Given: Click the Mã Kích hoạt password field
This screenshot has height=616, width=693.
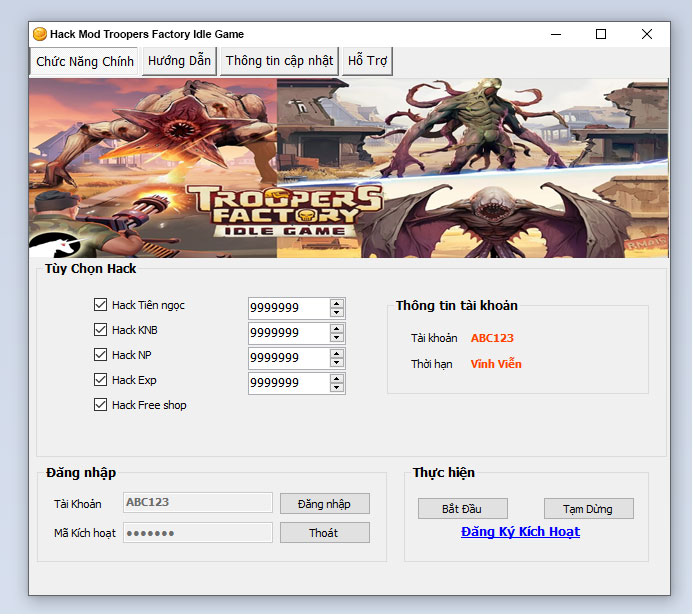Looking at the screenshot, I should pyautogui.click(x=198, y=533).
